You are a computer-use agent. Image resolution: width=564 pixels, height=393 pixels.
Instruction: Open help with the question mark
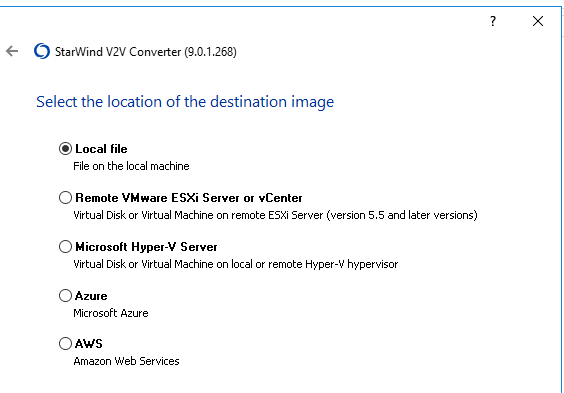[x=493, y=21]
